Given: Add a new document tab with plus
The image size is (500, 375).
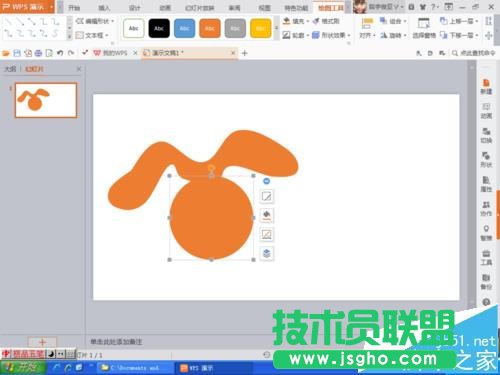Looking at the screenshot, I should [244, 53].
